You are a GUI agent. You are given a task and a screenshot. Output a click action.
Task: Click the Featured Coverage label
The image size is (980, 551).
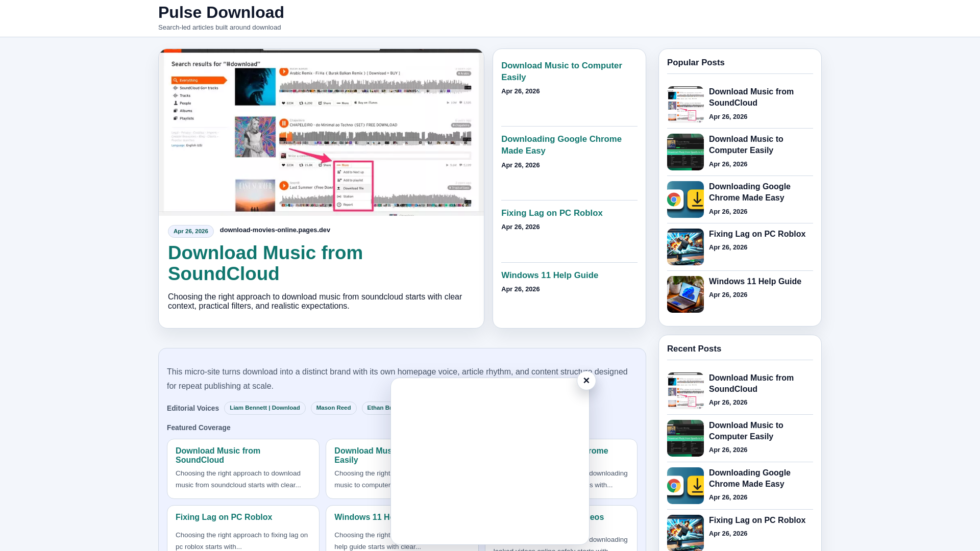coord(199,428)
